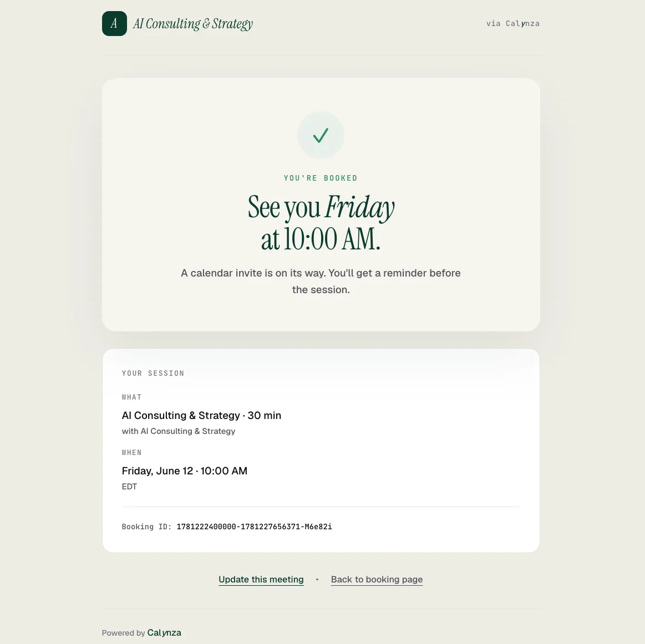
Task: Click the 'via Calynza' label
Action: point(512,23)
